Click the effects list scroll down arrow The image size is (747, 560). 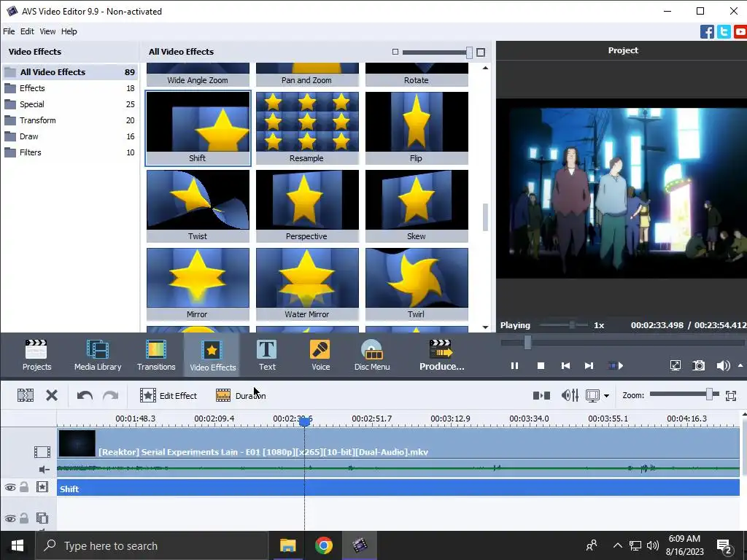pos(485,327)
